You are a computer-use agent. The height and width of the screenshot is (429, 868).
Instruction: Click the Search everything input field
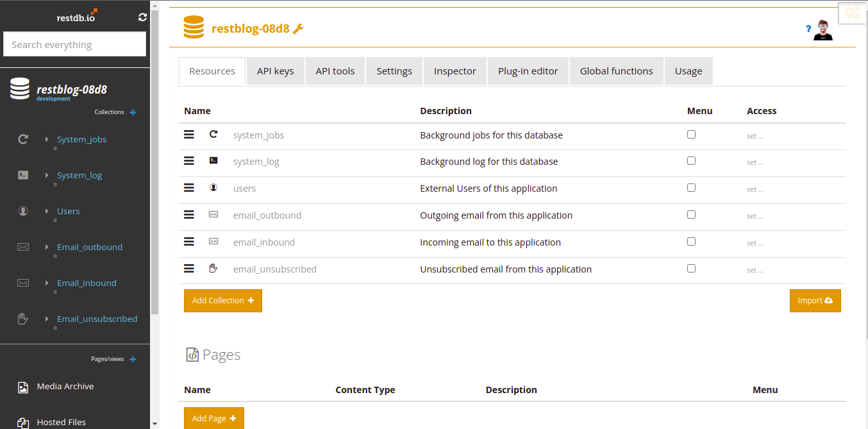coord(75,44)
